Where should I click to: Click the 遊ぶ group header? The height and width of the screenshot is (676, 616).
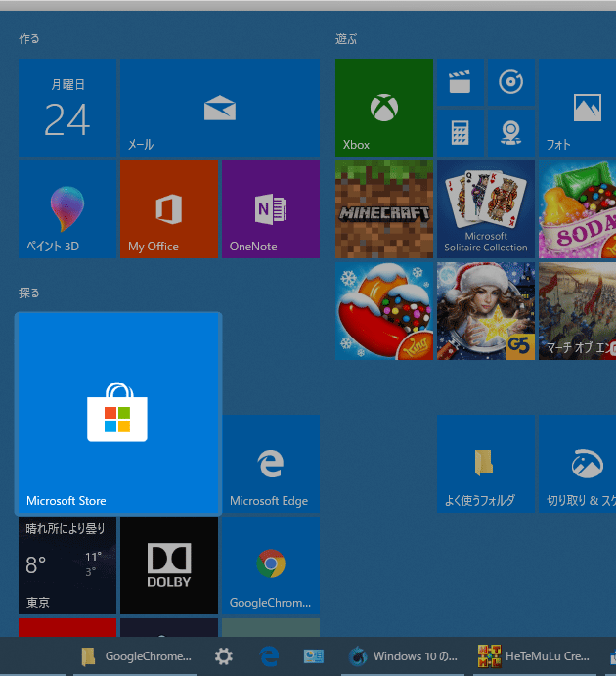[346, 39]
